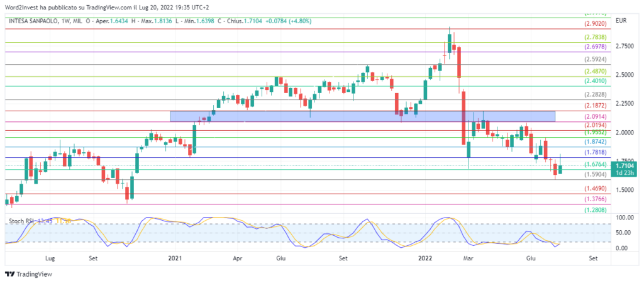Click the Mar label on time axis
The image size is (644, 283).
click(x=467, y=258)
